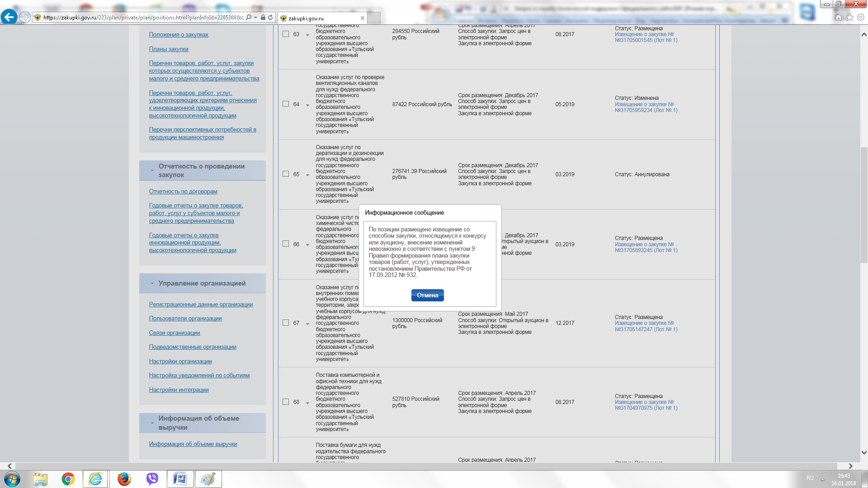
Task: Click the browser back arrow button
Action: (9, 17)
